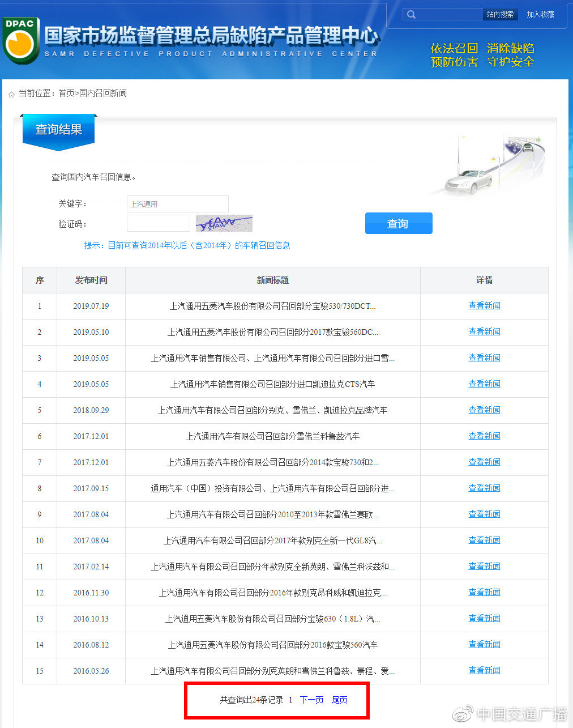Viewport: 573px width, 728px height.
Task: Open 查看新闻 for row 2 (2019.05.10)
Action: click(x=484, y=331)
